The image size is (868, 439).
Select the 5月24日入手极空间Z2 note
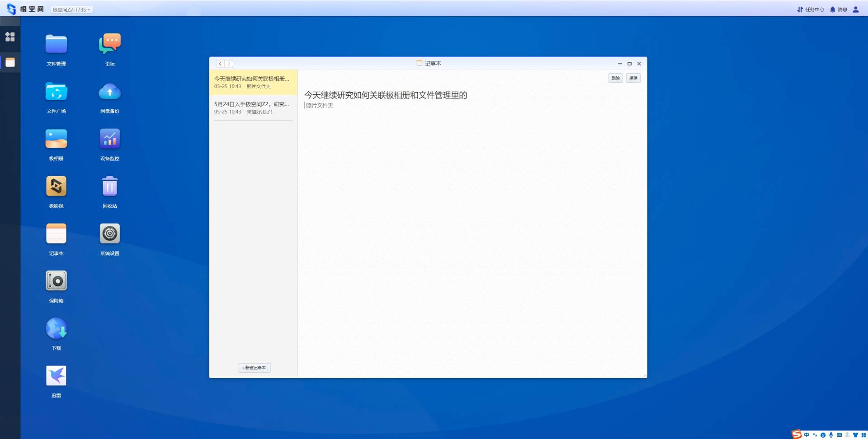(252, 107)
